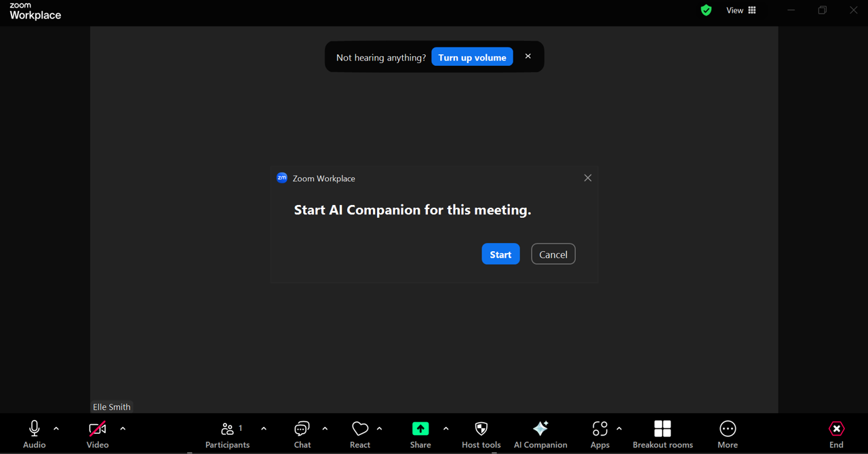Image resolution: width=868 pixels, height=454 pixels.
Task: Expand the Audio options arrow
Action: pos(56,429)
